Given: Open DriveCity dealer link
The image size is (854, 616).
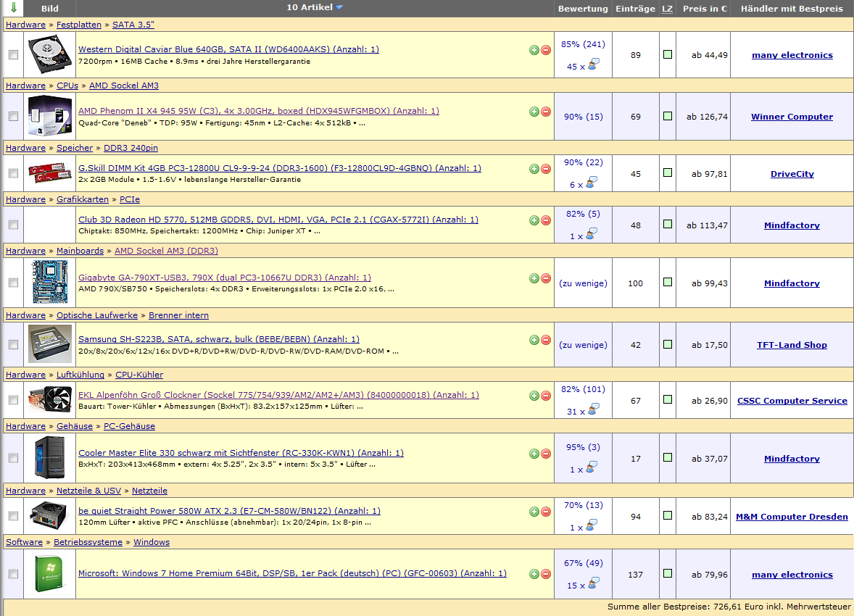Looking at the screenshot, I should [x=792, y=174].
